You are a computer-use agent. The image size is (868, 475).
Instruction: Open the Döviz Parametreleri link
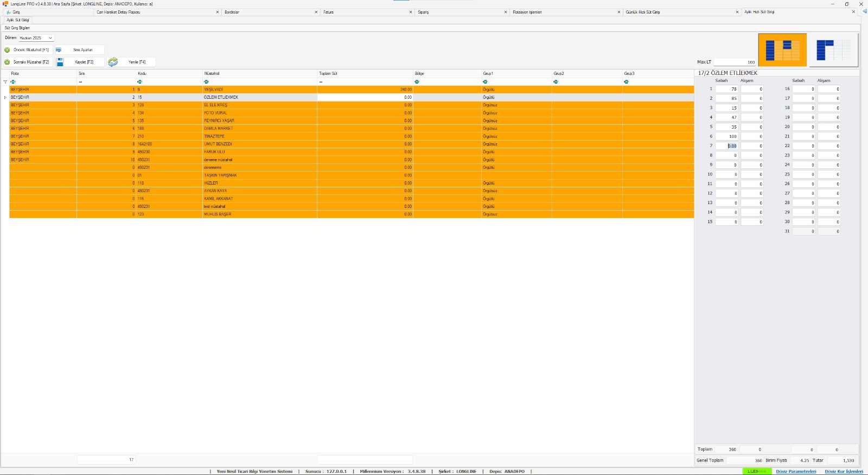(796, 471)
